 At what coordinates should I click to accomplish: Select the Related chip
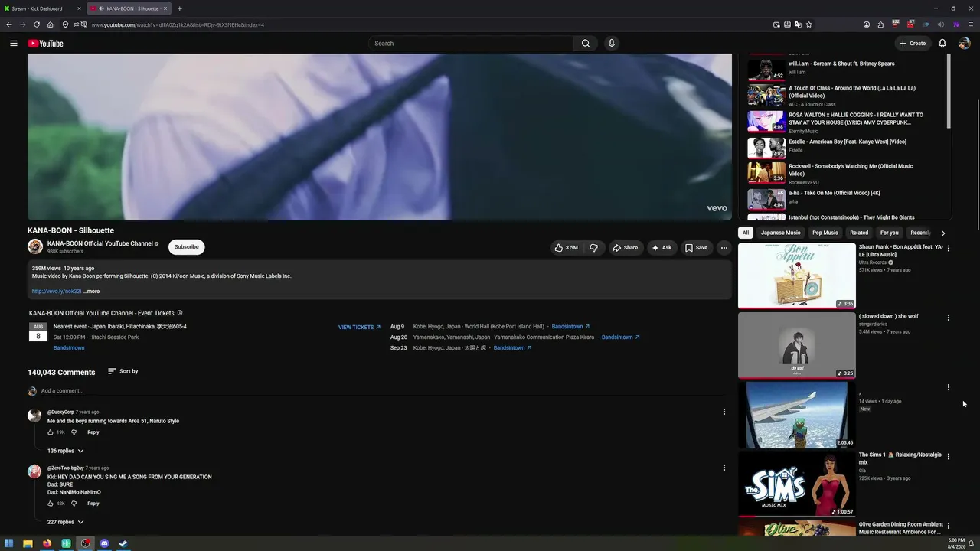(859, 233)
